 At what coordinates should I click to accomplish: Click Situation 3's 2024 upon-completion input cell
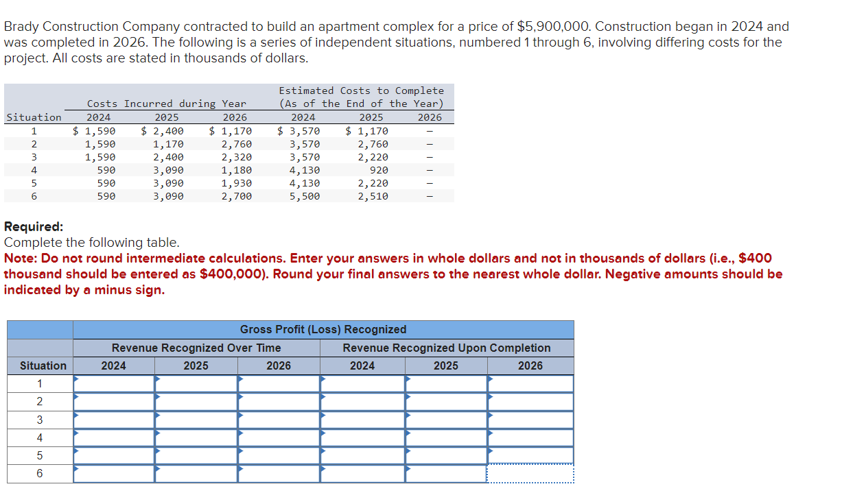[362, 419]
